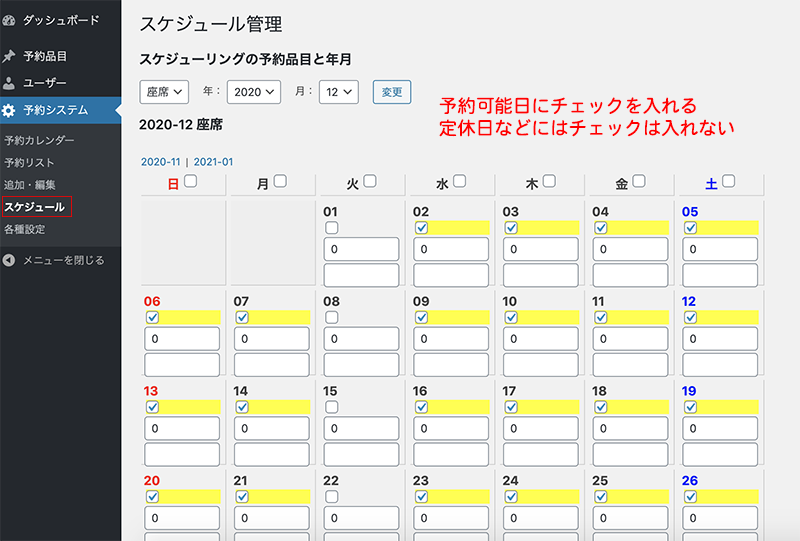Image resolution: width=800 pixels, height=541 pixels.
Task: Toggle the 金 column header checkbox
Action: coord(639,181)
